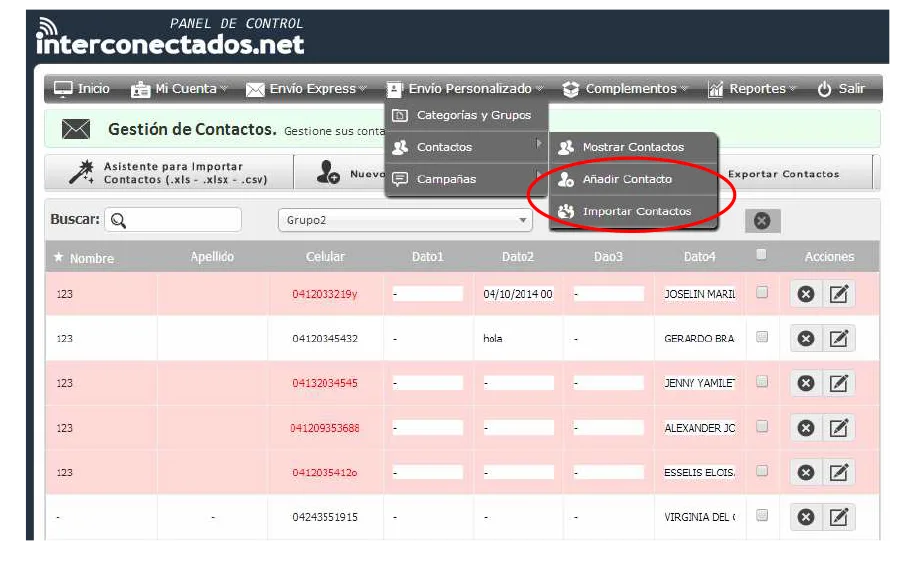This screenshot has height=566, width=916.
Task: Select Categorias y Grupos submenu entry
Action: pyautogui.click(x=466, y=116)
